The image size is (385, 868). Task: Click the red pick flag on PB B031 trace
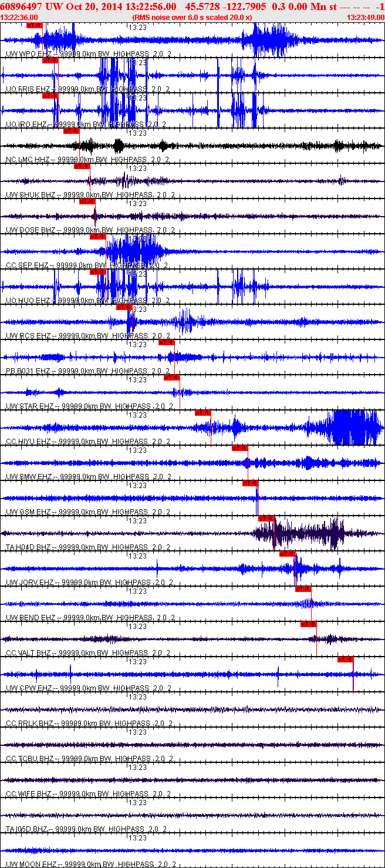pyautogui.click(x=167, y=342)
